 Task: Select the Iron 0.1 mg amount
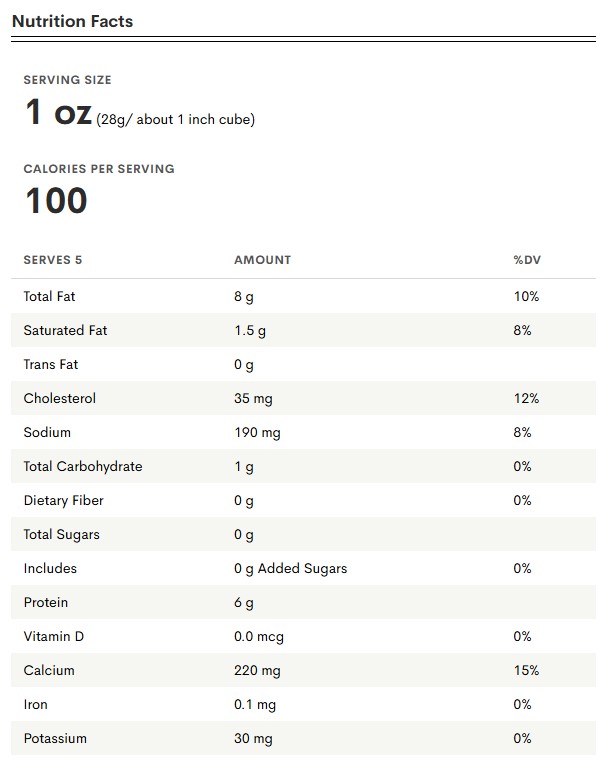click(x=255, y=705)
